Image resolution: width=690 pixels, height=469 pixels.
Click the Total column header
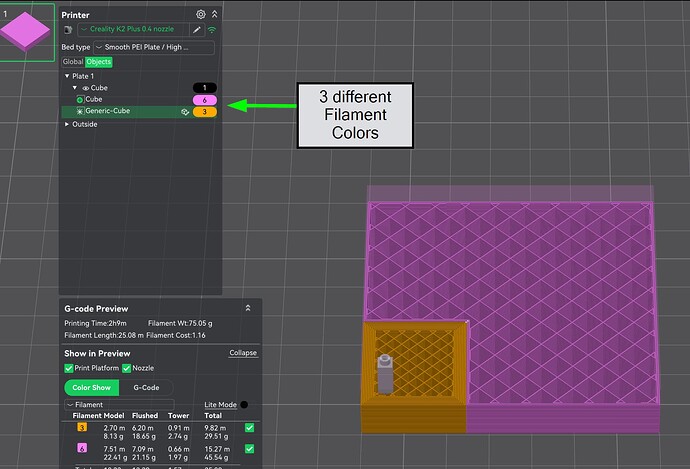click(213, 416)
